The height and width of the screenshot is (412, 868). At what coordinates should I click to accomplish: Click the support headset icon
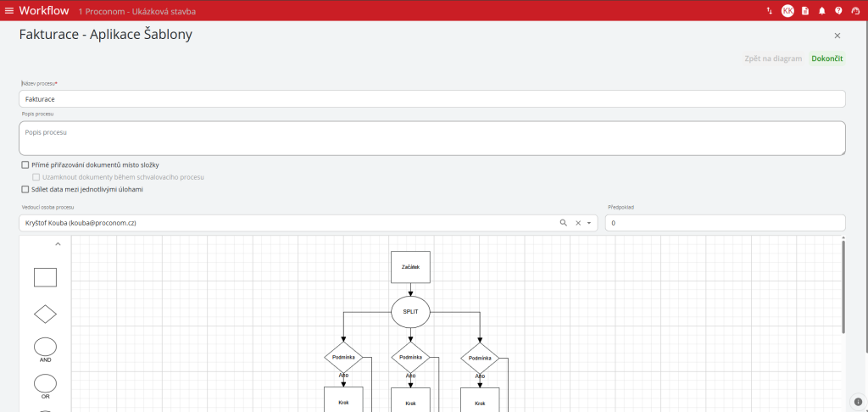click(x=854, y=11)
